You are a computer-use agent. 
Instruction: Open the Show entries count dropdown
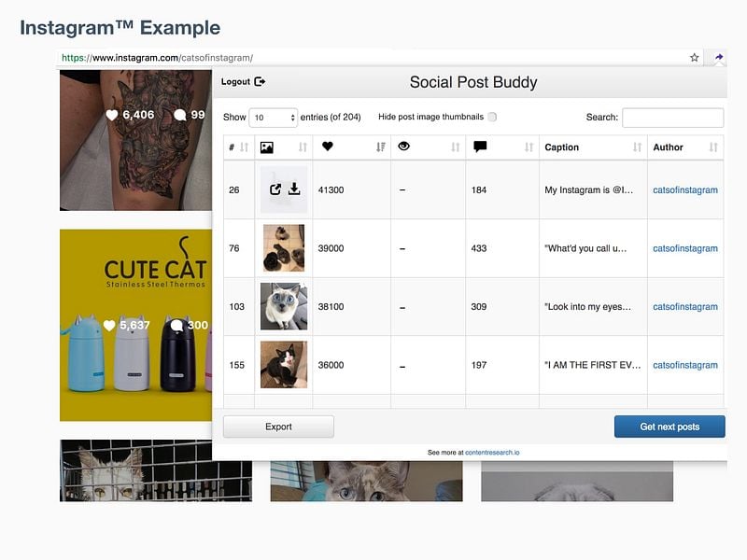tap(273, 118)
